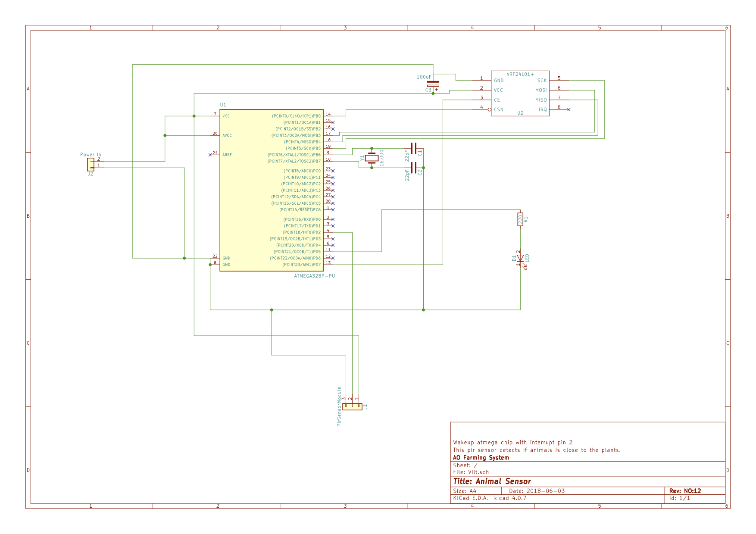
Task: Click the (PCINT23/AIN1)PD7 pin label
Action: click(302, 265)
